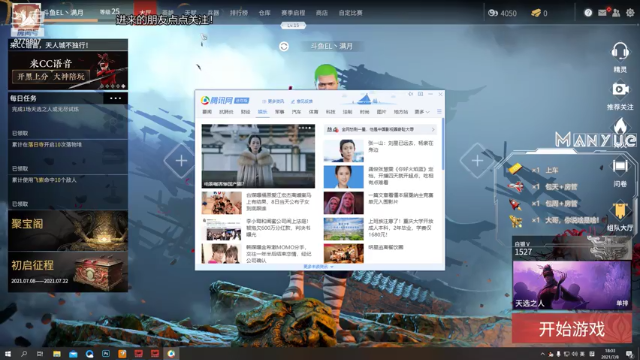Open the 上班族注意了 university headline
The image size is (640, 360).
click(x=400, y=228)
